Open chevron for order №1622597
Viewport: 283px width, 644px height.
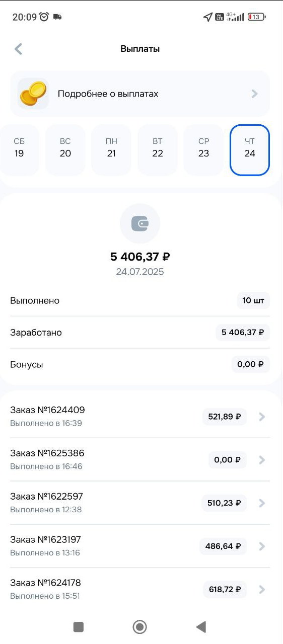(261, 503)
